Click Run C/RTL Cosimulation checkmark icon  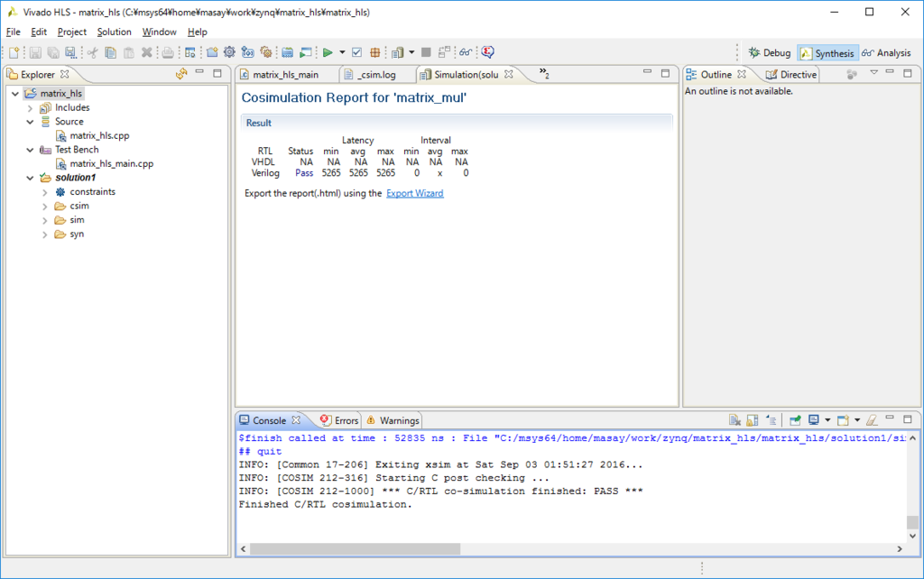(x=356, y=52)
